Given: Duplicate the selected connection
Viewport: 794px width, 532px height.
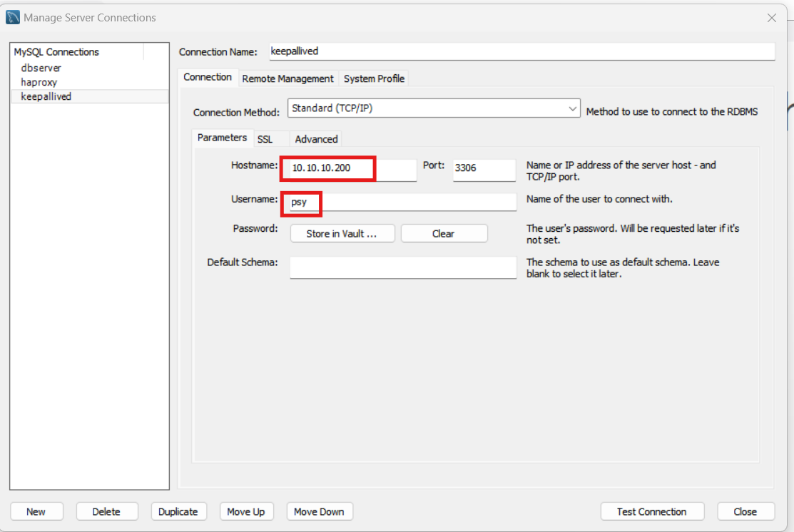Looking at the screenshot, I should coord(178,511).
